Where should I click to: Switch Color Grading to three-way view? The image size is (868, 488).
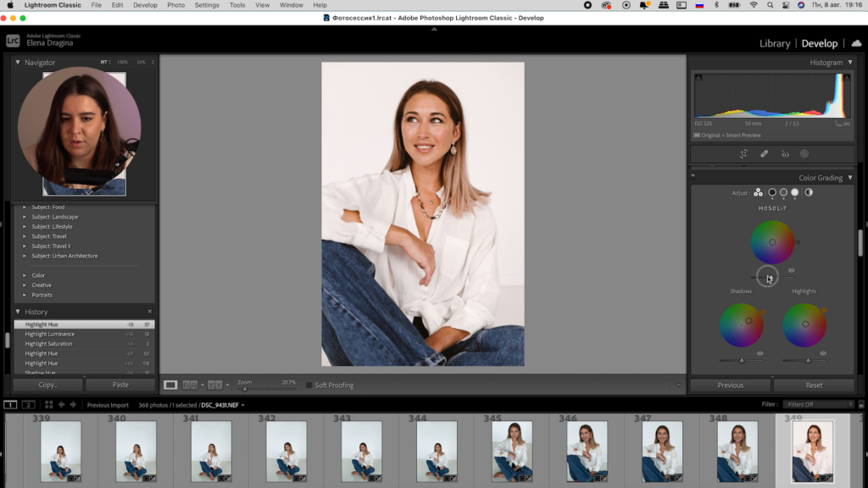point(758,192)
